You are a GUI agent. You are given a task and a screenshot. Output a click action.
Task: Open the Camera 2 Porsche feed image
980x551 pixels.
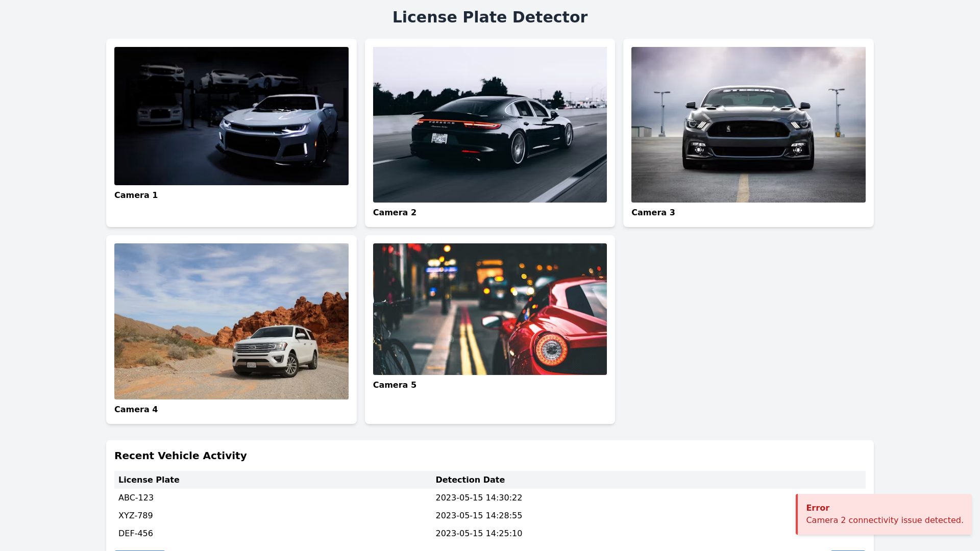point(489,124)
